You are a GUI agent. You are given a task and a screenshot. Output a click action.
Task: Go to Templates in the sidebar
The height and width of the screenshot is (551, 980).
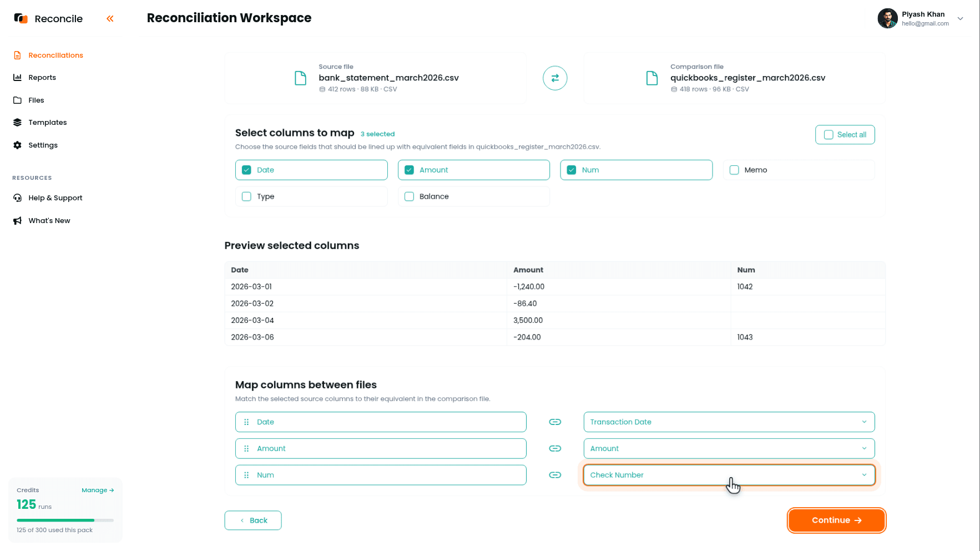coord(47,123)
